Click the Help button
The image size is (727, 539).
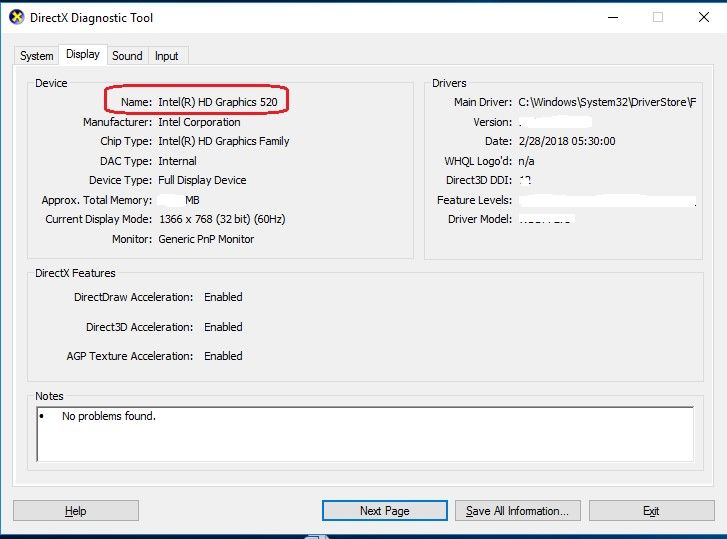click(76, 511)
